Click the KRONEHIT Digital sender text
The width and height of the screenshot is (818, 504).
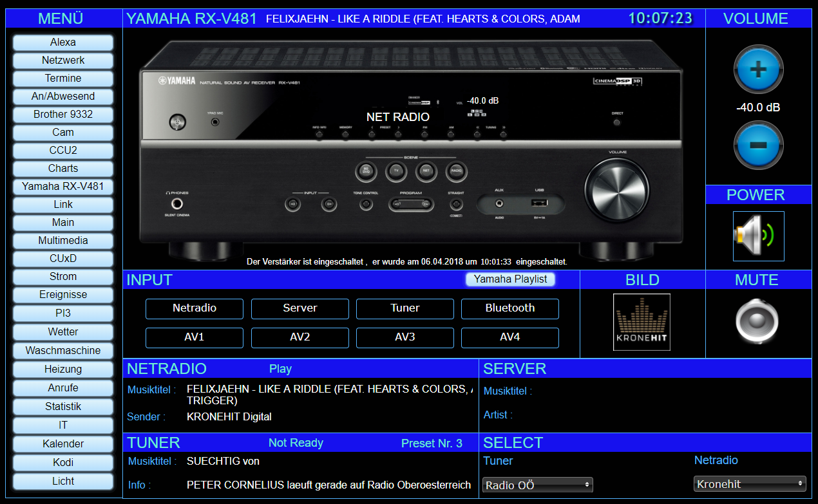(229, 417)
